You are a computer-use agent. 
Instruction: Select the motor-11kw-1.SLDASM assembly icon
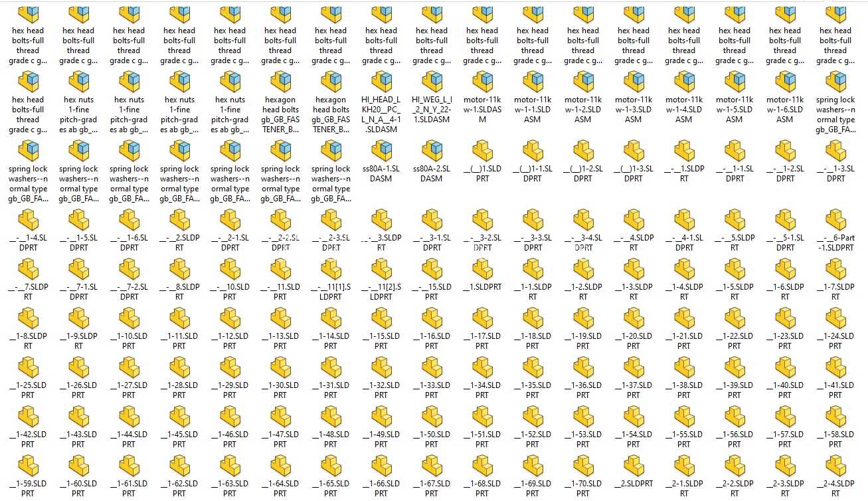[482, 82]
